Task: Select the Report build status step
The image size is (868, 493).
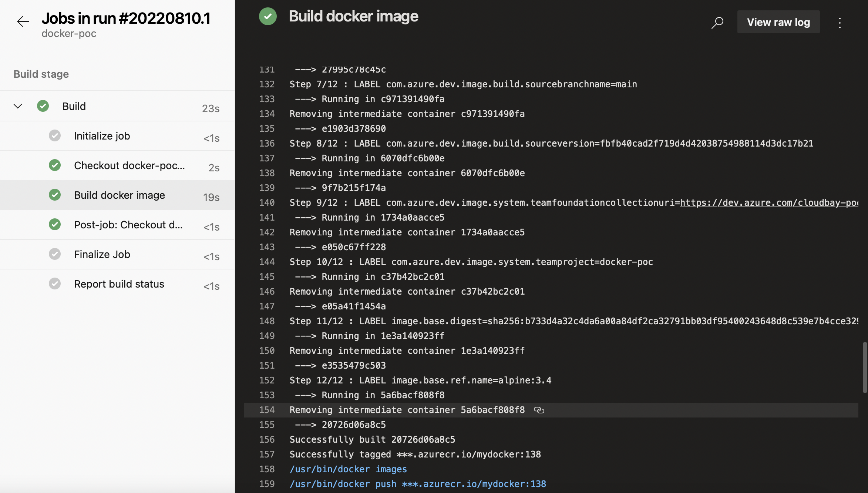Action: (x=119, y=284)
